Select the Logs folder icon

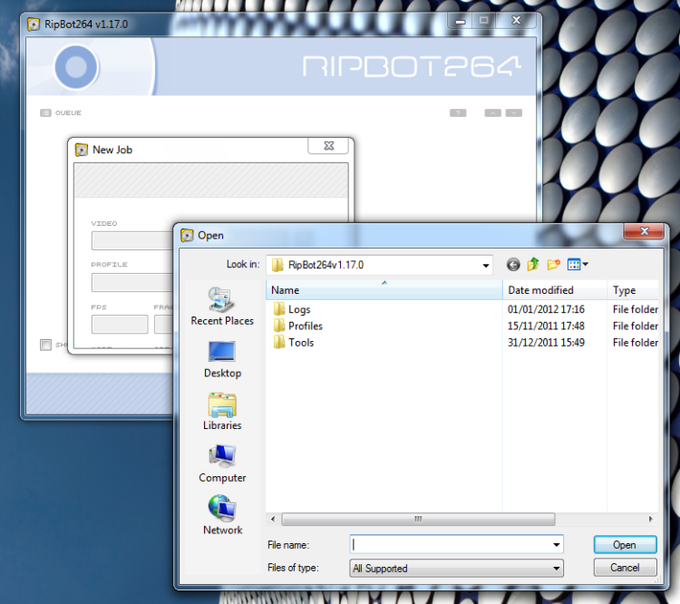(279, 309)
